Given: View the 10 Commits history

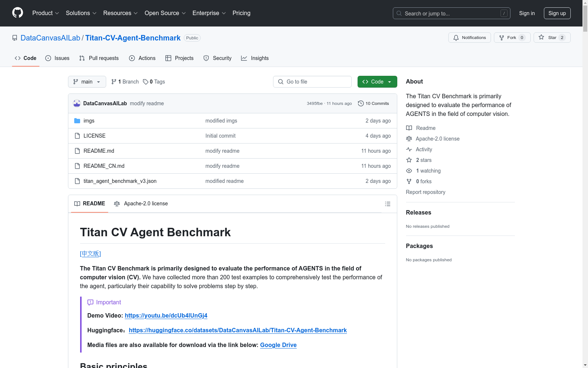Looking at the screenshot, I should point(373,103).
